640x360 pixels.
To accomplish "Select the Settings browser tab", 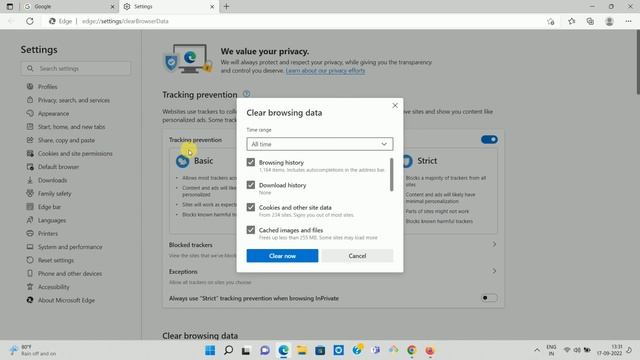I will [x=169, y=7].
